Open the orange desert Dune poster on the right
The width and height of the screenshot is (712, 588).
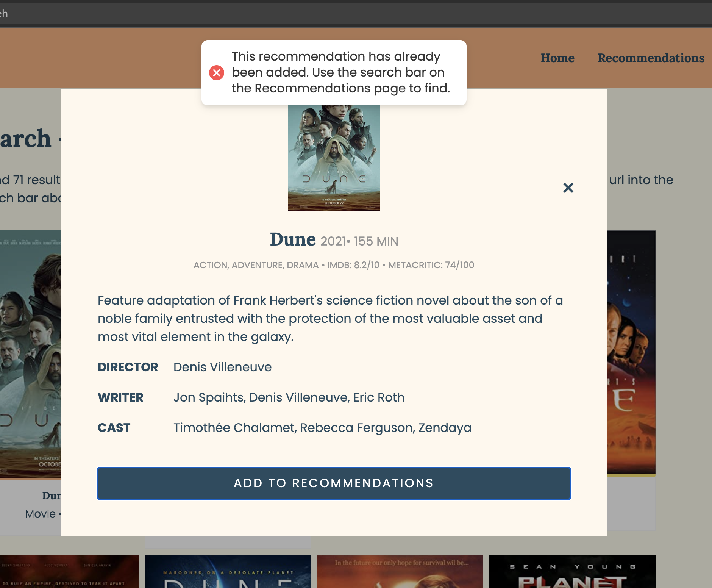tap(631, 352)
